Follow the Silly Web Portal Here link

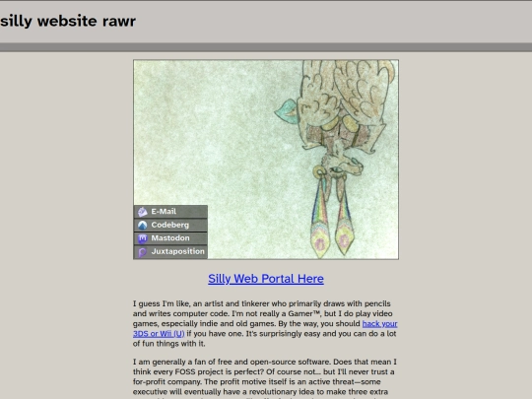click(x=266, y=279)
